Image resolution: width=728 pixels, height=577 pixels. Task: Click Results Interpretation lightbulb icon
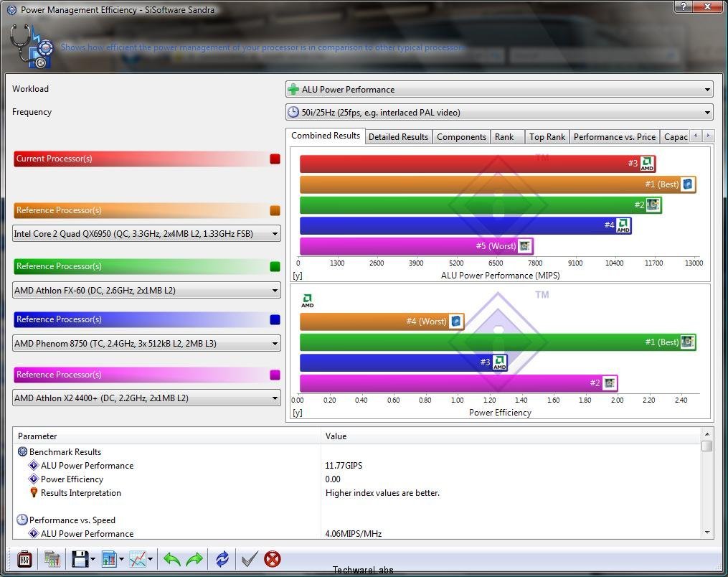point(34,492)
